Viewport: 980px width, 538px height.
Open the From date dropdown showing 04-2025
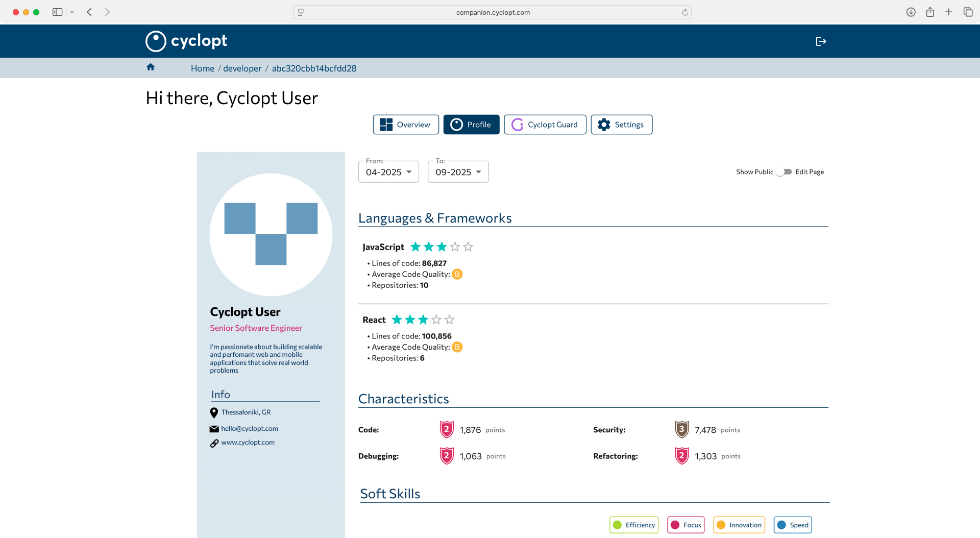pos(388,172)
